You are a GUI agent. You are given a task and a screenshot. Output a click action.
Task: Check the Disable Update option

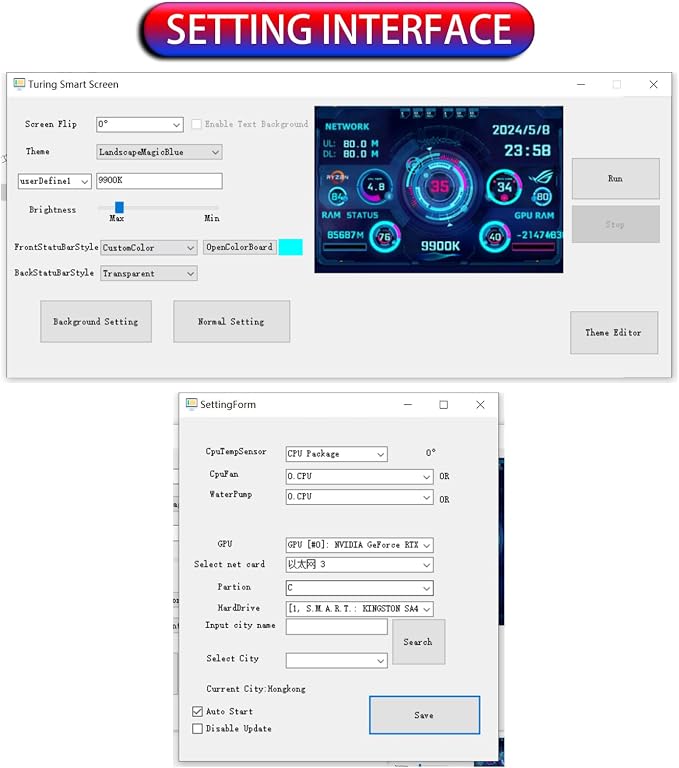pos(197,728)
